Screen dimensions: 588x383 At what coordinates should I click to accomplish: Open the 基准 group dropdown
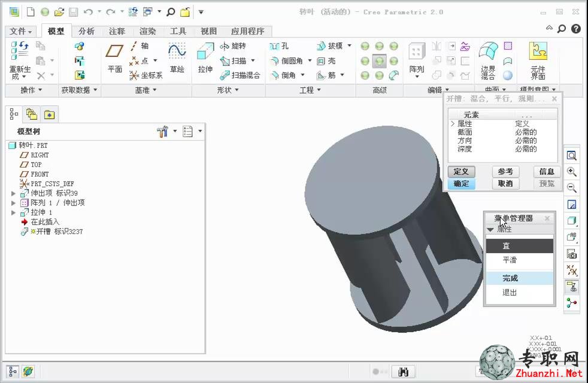tap(146, 90)
